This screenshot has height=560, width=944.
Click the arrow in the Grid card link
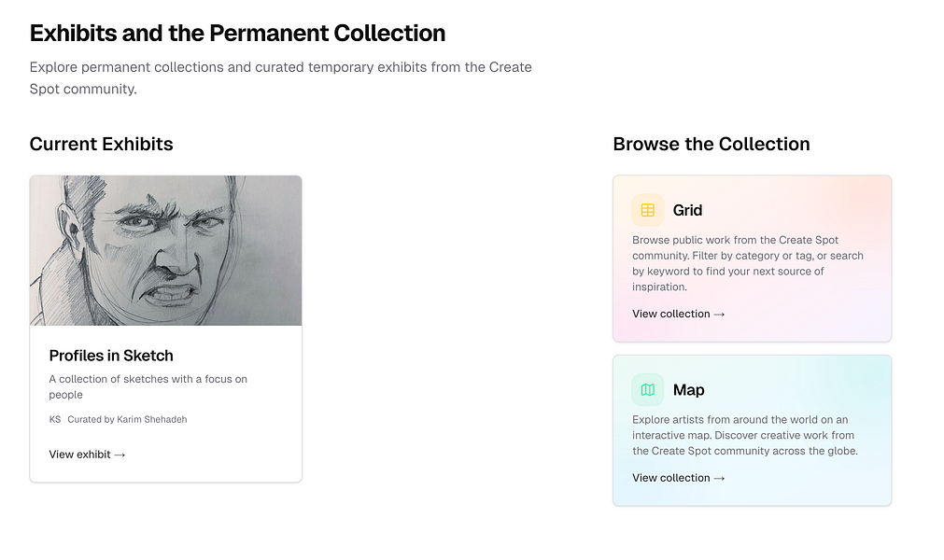pyautogui.click(x=719, y=315)
